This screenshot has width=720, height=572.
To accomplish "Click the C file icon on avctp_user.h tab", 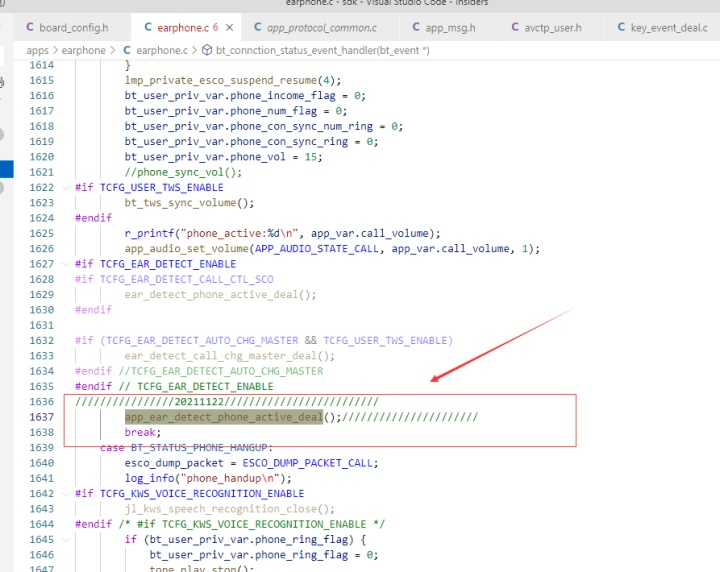I will [515, 27].
